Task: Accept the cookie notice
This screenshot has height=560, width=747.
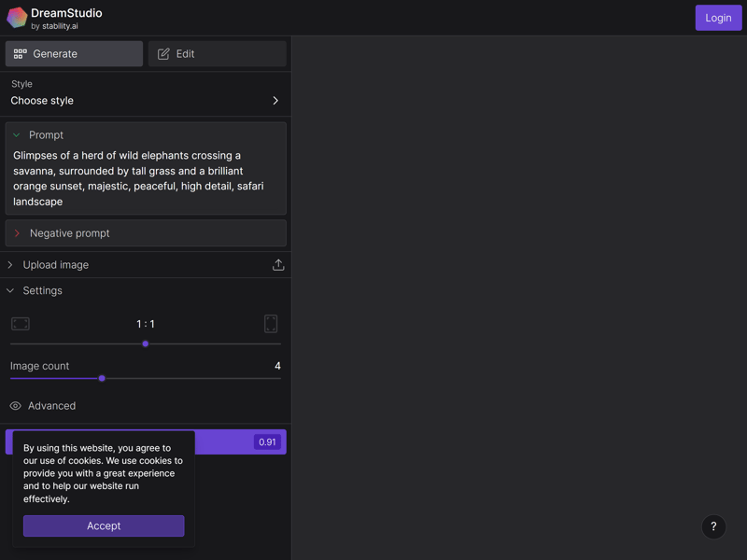Action: click(x=104, y=525)
